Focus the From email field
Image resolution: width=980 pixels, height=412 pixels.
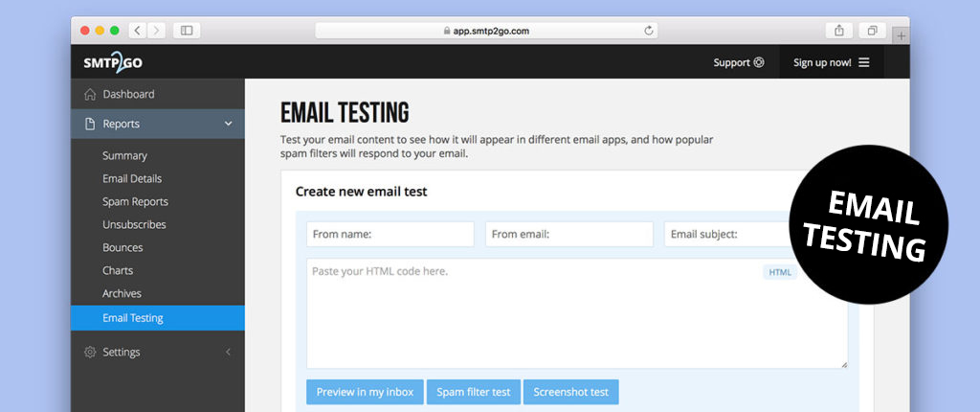click(x=569, y=234)
